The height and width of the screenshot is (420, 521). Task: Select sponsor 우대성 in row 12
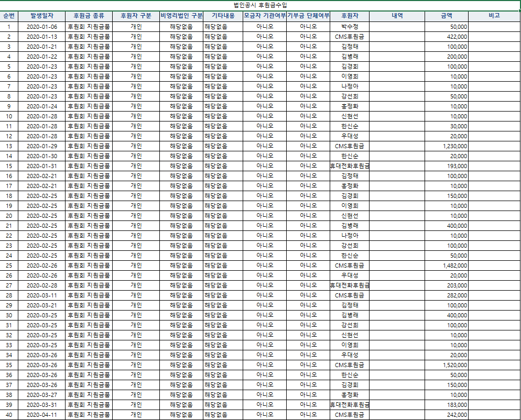point(350,137)
